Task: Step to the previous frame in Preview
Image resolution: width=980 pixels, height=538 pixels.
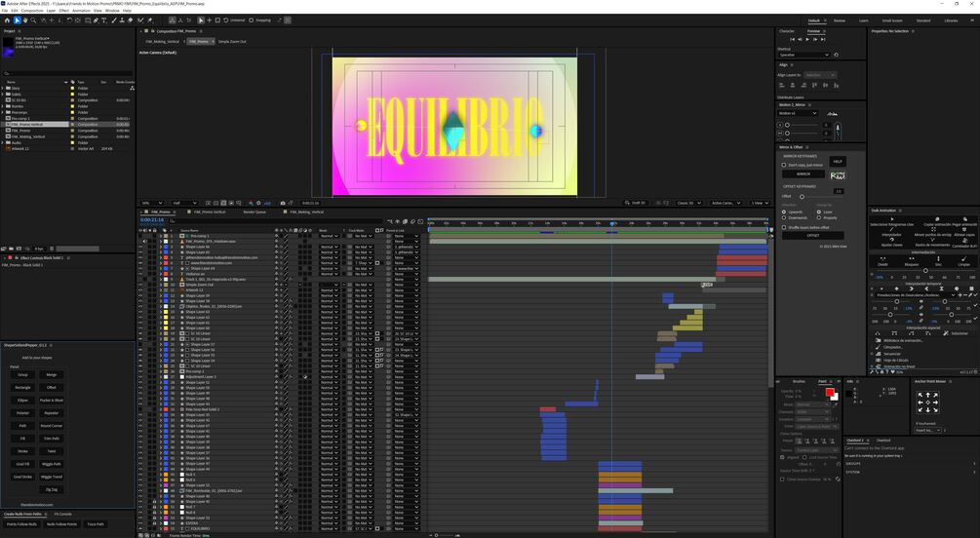Action: 800,39
